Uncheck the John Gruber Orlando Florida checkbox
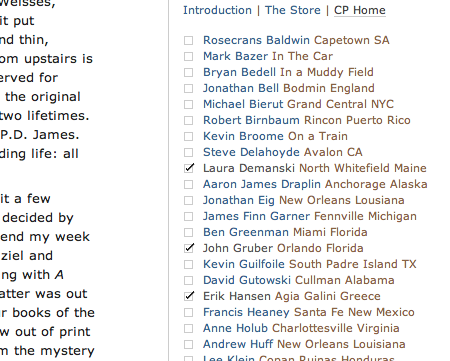Viewport: 450px width, 361px height. [x=189, y=248]
